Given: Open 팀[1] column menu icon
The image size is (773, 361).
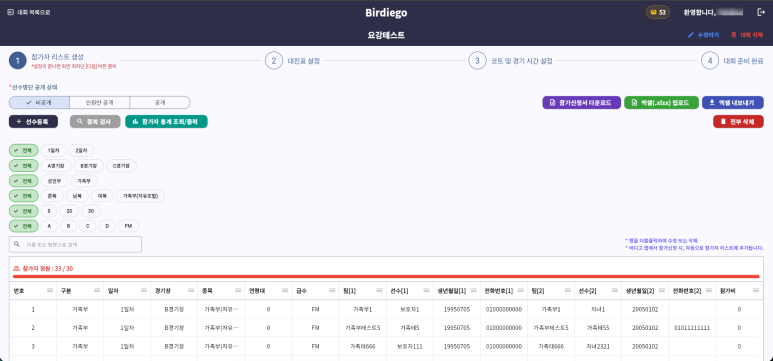Looking at the screenshot, I should [380, 291].
